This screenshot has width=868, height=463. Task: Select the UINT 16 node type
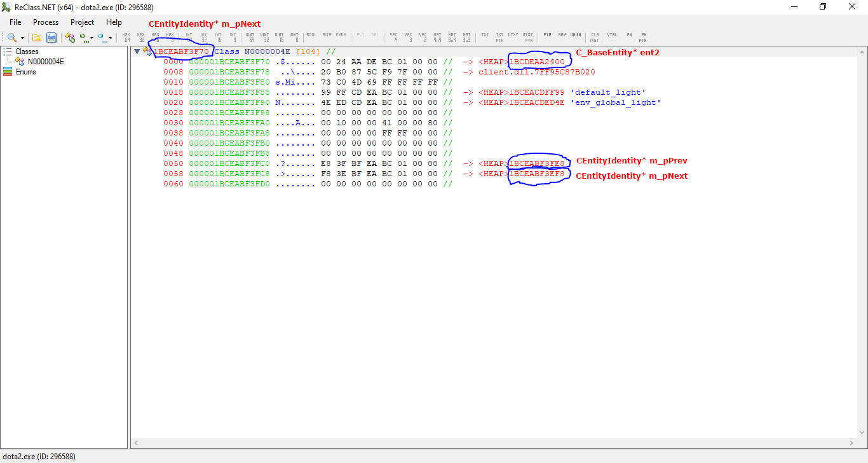click(280, 38)
